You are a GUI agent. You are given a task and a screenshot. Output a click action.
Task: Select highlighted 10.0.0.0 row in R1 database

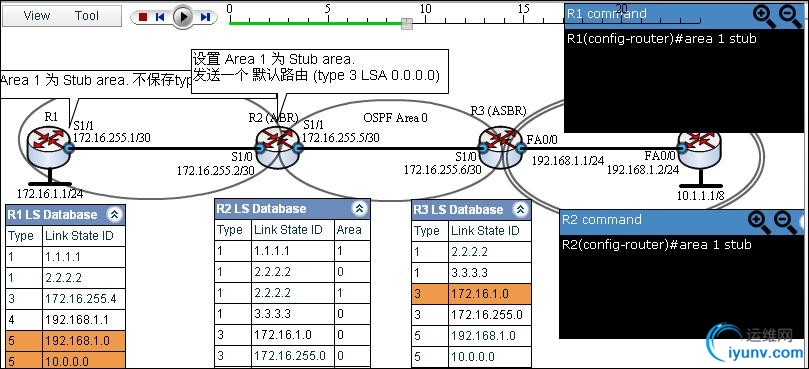click(66, 360)
